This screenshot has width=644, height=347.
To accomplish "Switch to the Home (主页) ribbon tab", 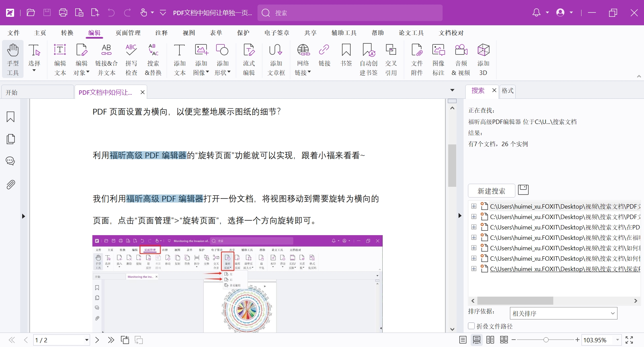I will pos(40,33).
